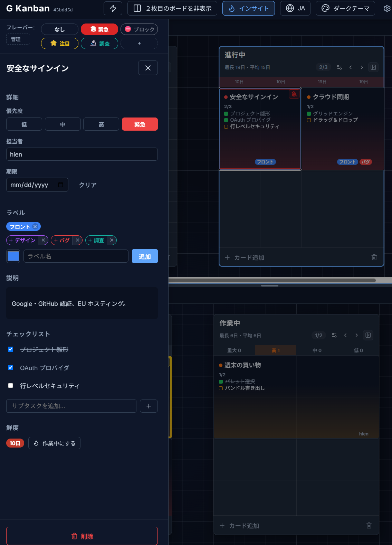Image resolution: width=392 pixels, height=545 pixels.
Task: Open the blue label color swatch
Action: pos(13,256)
